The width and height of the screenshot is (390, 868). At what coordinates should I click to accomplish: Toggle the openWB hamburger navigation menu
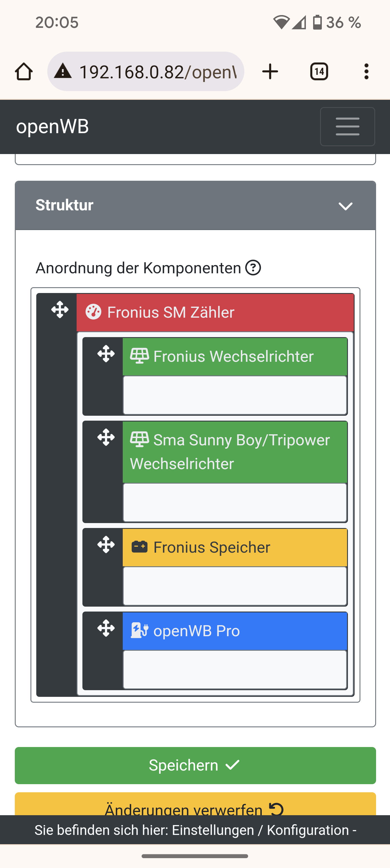347,127
